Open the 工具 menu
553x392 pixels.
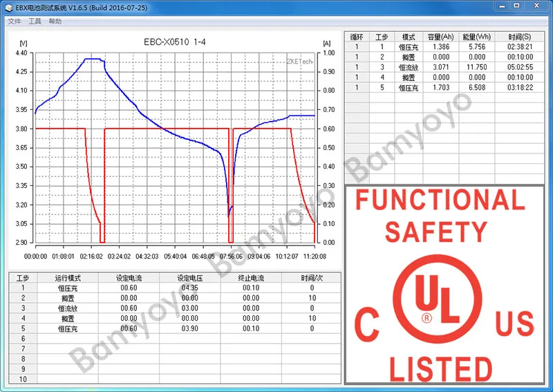click(x=35, y=21)
